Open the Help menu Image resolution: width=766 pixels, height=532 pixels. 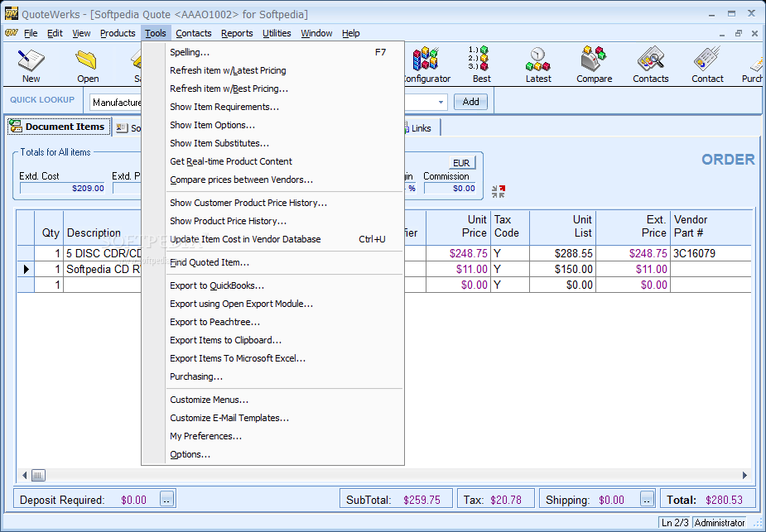351,33
